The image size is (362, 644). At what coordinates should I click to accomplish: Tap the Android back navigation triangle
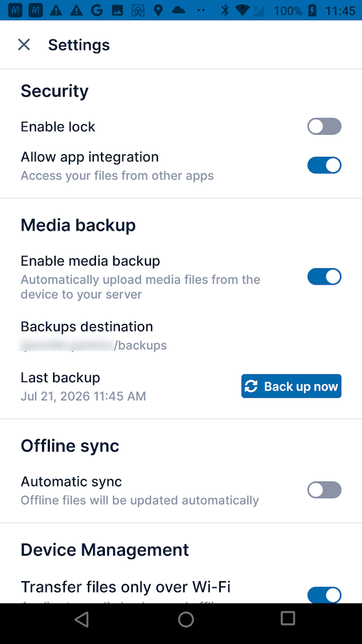click(82, 619)
